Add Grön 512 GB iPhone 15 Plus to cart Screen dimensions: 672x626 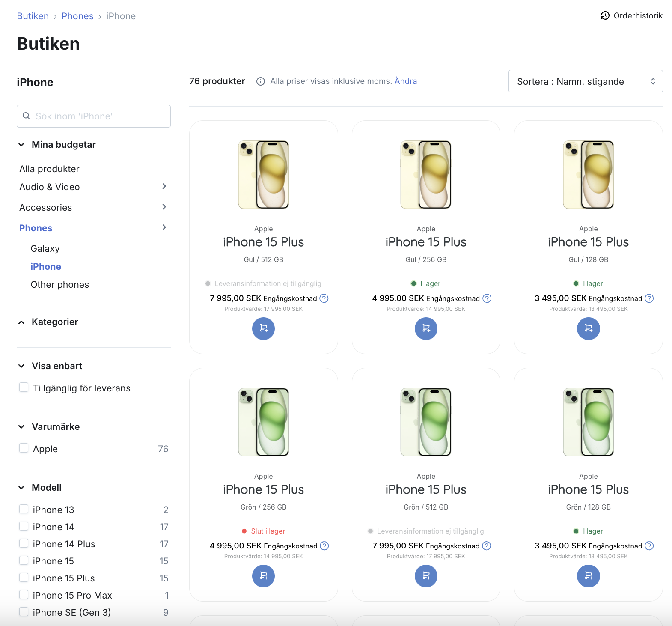pos(426,576)
